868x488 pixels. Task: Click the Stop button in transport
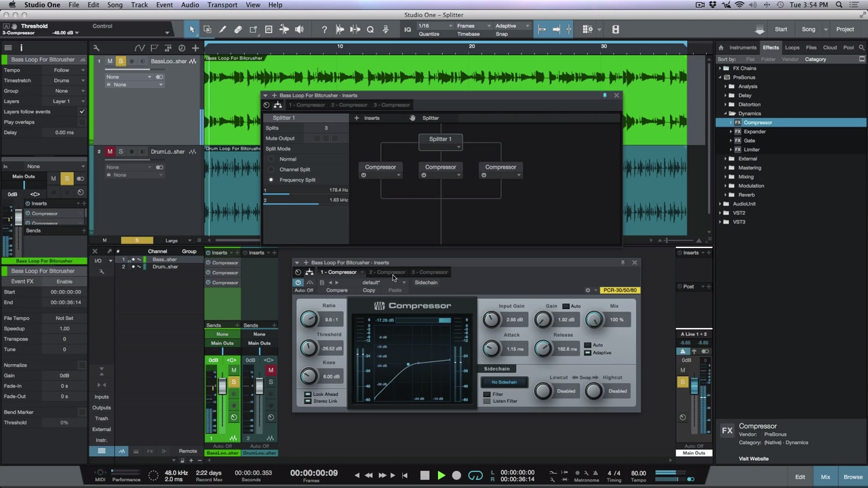(x=425, y=476)
